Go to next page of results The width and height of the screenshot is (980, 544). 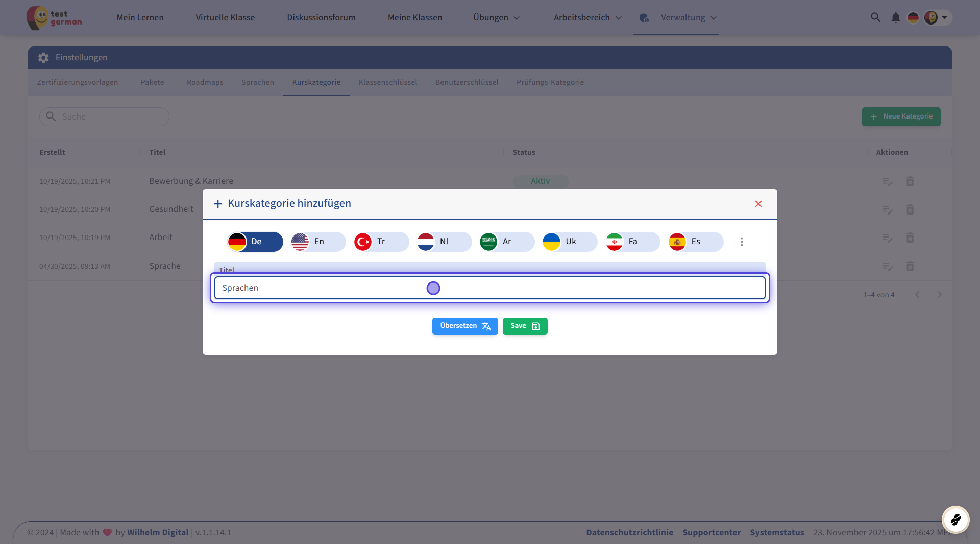click(x=939, y=295)
